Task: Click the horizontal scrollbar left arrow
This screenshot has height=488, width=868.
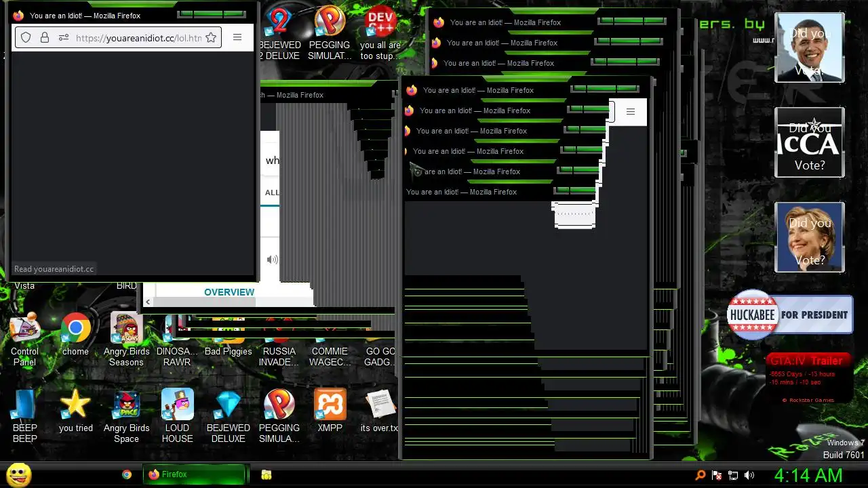Action: [x=148, y=302]
